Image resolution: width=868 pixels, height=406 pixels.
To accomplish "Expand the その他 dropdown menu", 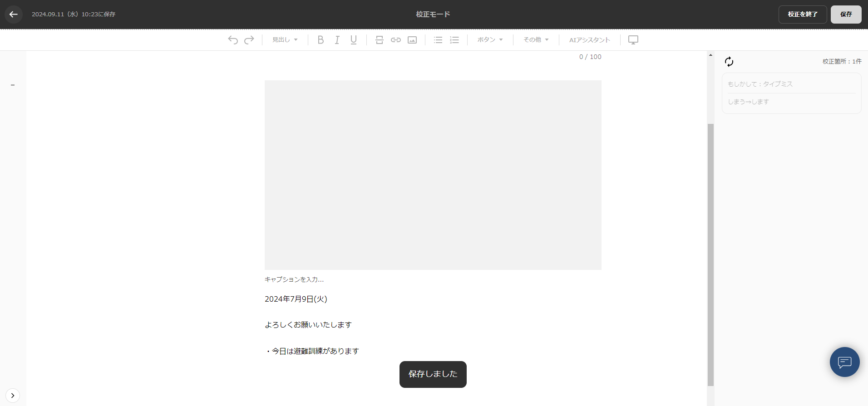I will 536,40.
